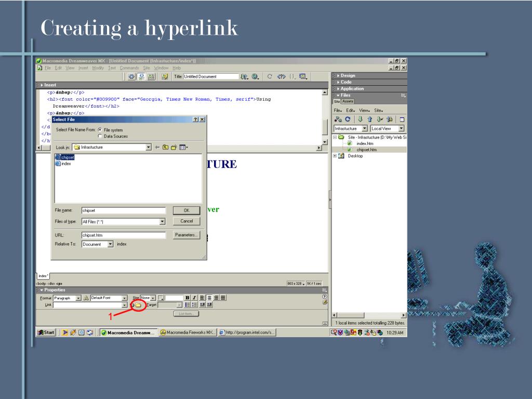Click the Text Indent icon
The image size is (532, 399).
pyautogui.click(x=209, y=304)
